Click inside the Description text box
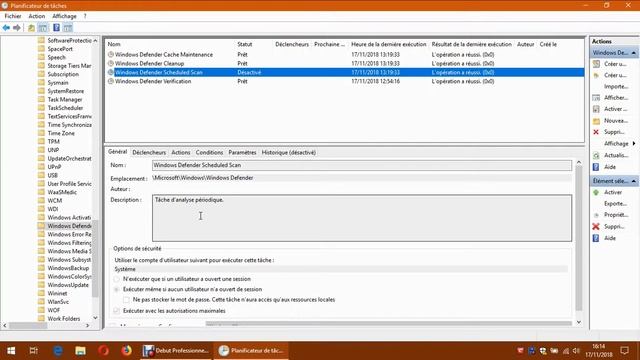Screen dimensions: 640x360 [362, 218]
